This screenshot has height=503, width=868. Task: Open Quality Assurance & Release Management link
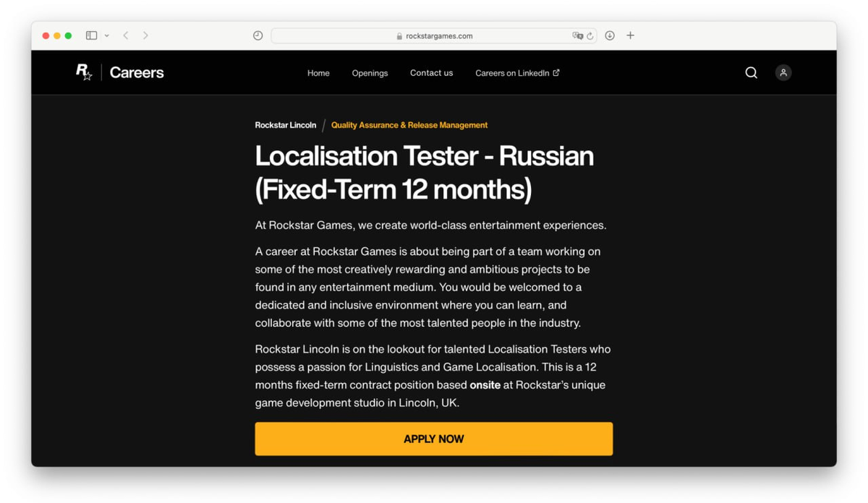[409, 125]
